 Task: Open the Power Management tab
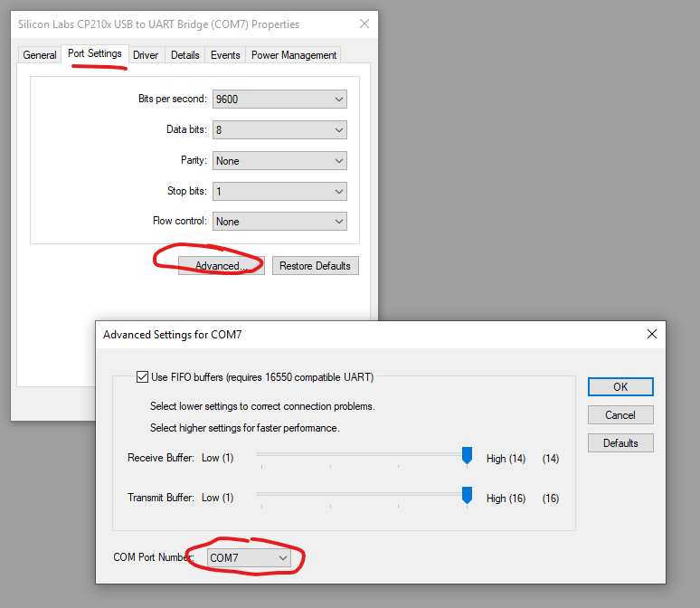click(x=293, y=55)
